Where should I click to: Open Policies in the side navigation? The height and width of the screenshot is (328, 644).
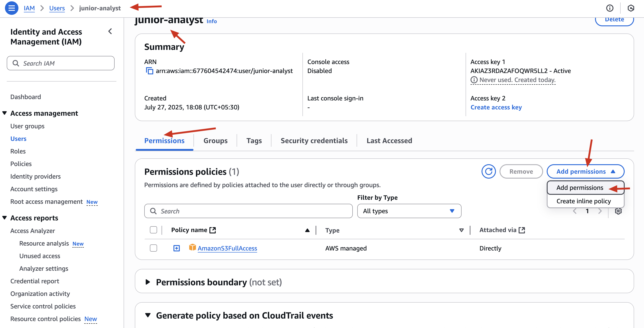point(21,164)
